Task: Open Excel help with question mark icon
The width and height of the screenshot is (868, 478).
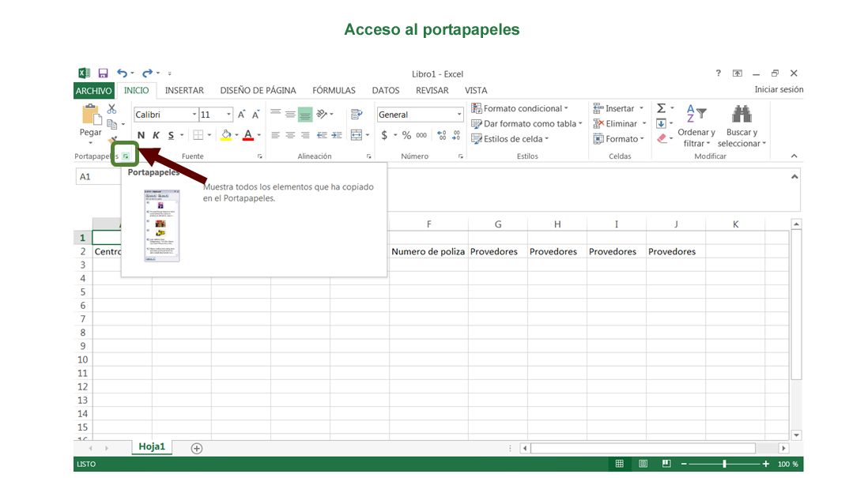Action: 718,73
